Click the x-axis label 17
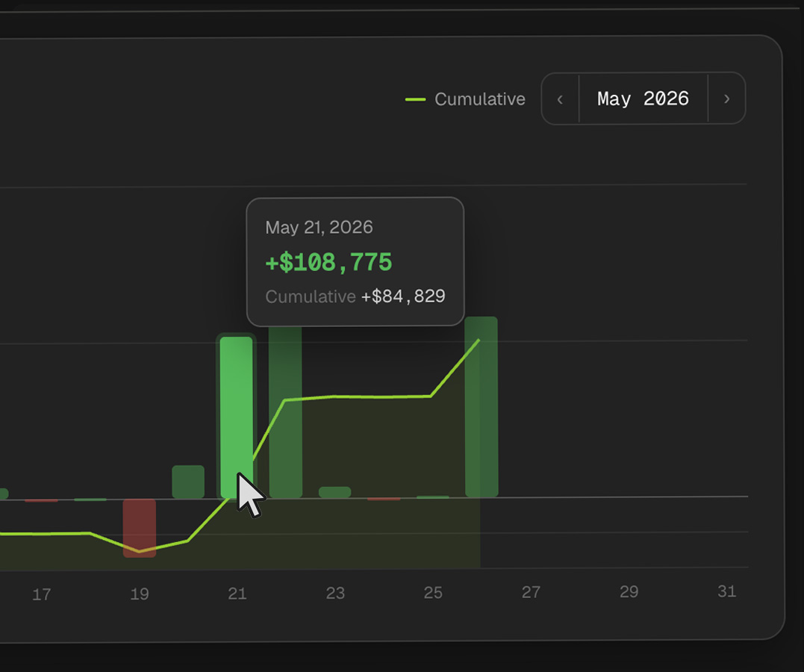 [x=42, y=594]
